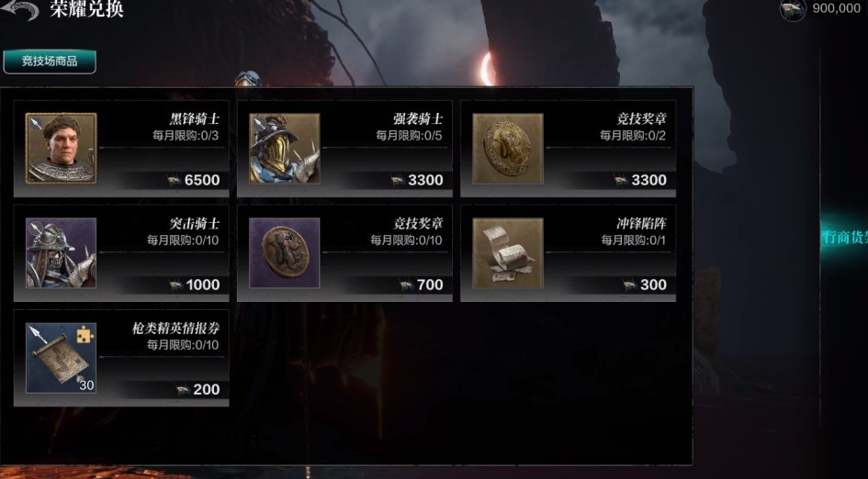Click the purple-background 竞技奖章 medal icon

point(285,252)
